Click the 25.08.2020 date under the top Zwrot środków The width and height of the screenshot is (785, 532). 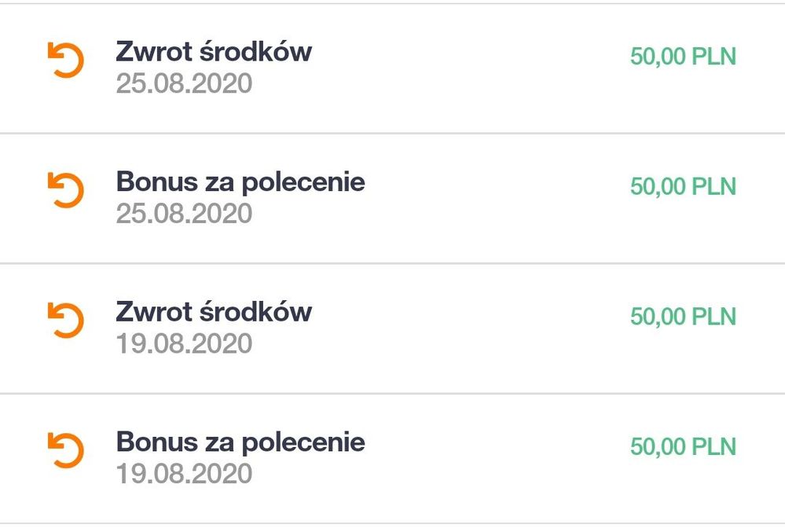point(184,83)
